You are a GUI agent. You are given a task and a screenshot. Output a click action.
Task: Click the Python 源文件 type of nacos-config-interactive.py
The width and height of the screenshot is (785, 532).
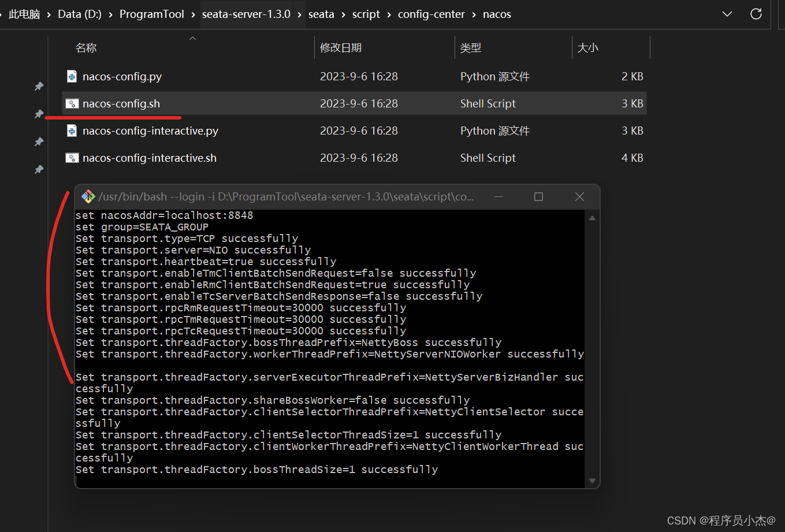click(495, 131)
